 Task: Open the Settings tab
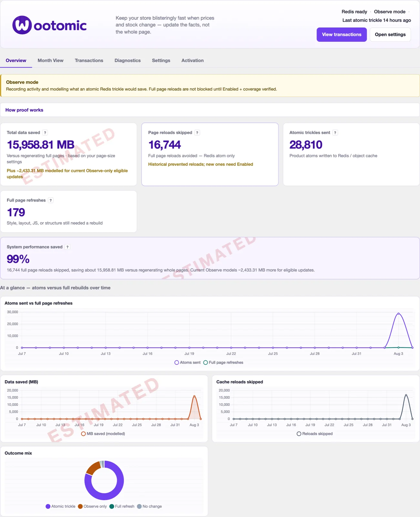161,60
